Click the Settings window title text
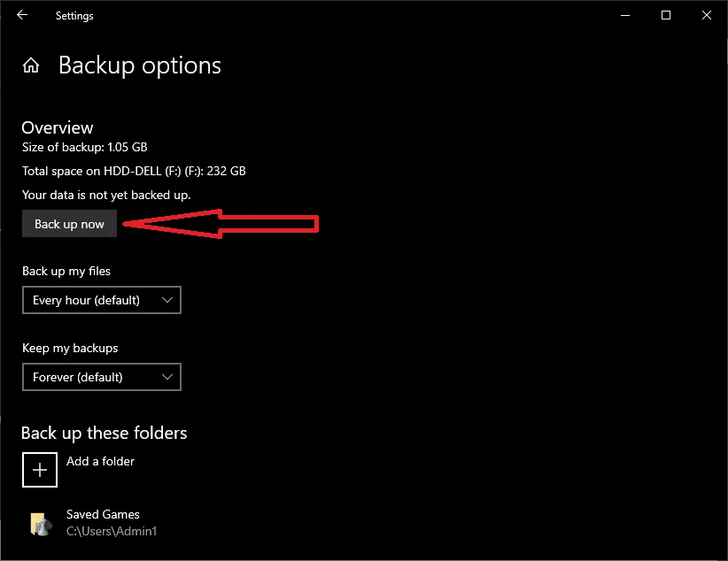The height and width of the screenshot is (561, 728). click(74, 16)
